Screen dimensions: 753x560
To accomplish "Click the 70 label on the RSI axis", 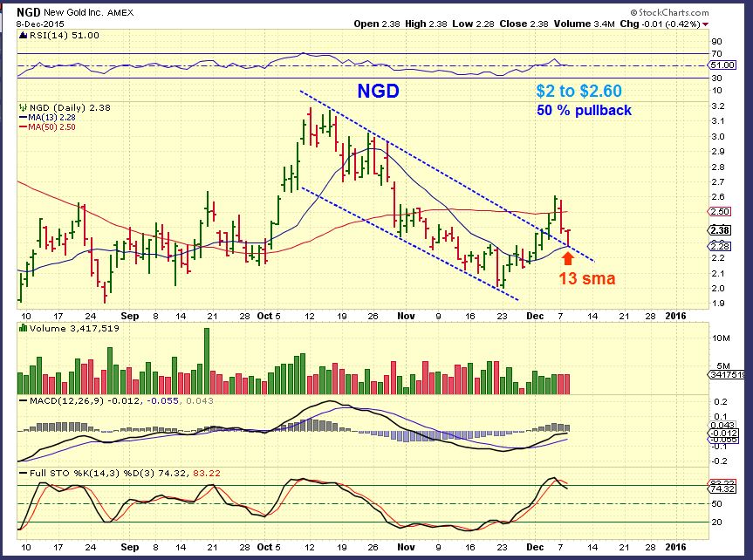I will pos(716,54).
